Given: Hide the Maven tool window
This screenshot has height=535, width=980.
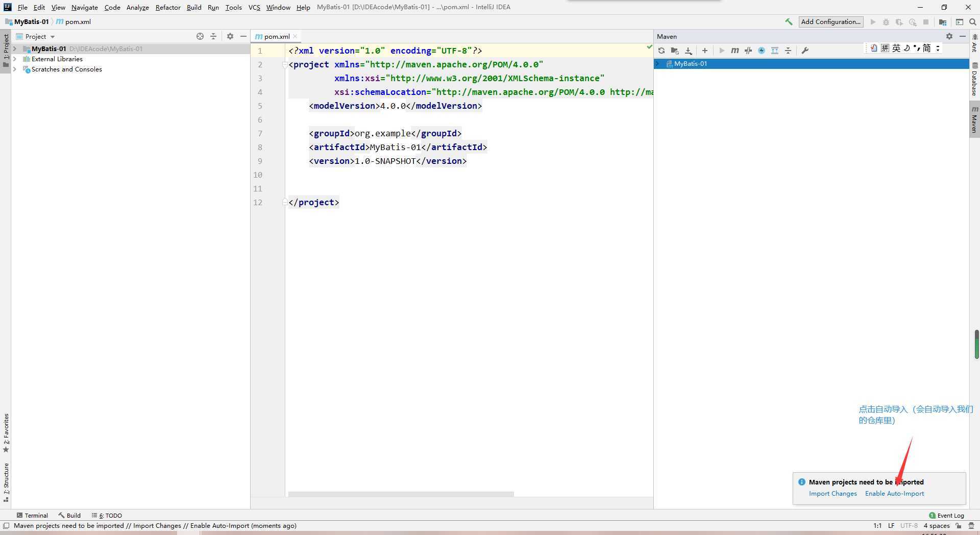Looking at the screenshot, I should click(x=963, y=36).
